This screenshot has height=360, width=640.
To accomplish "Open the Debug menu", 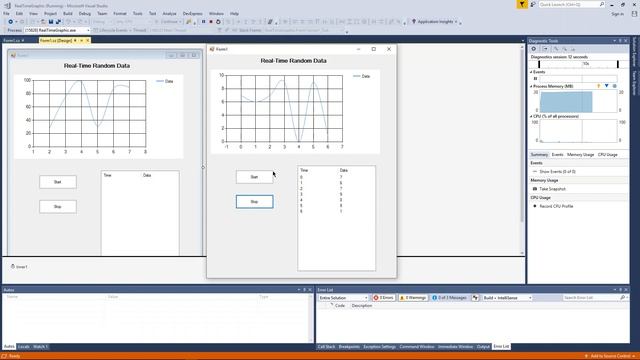I will 85,13.
